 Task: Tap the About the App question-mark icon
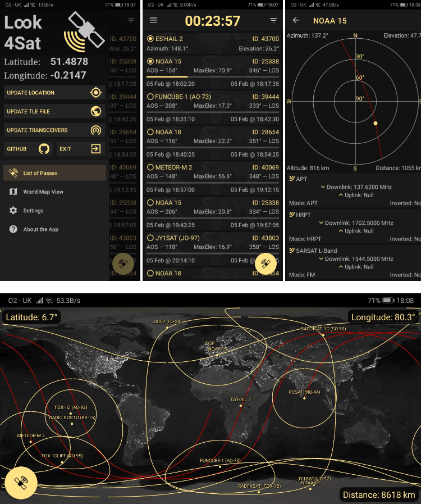[x=13, y=229]
